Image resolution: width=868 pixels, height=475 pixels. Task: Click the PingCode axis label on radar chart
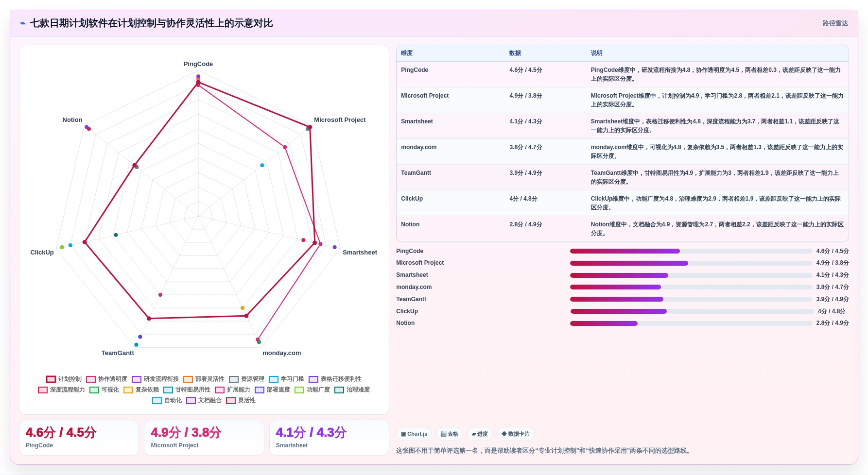pos(198,64)
